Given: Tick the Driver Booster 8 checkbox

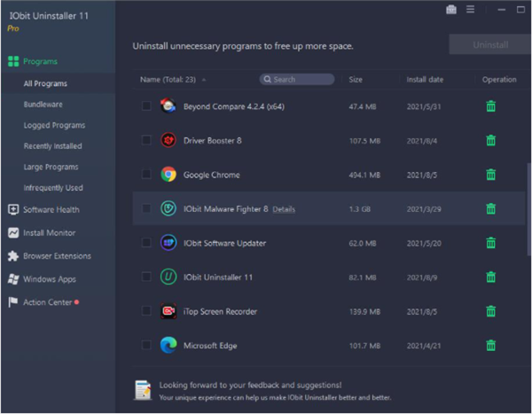Looking at the screenshot, I should 146,140.
